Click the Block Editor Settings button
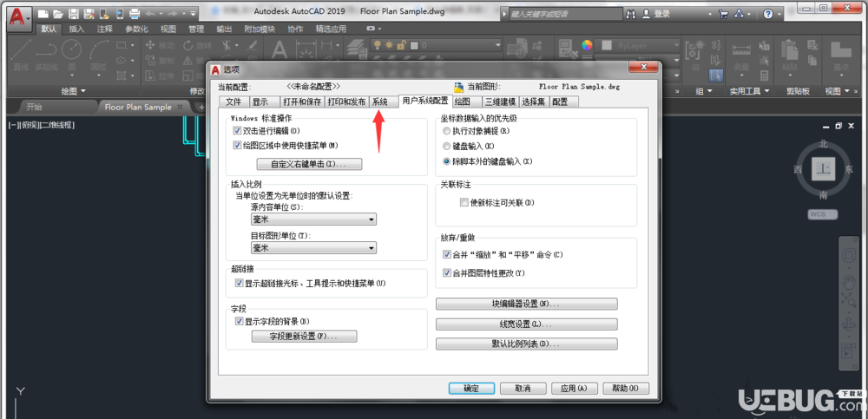This screenshot has height=419, width=868. 527,304
